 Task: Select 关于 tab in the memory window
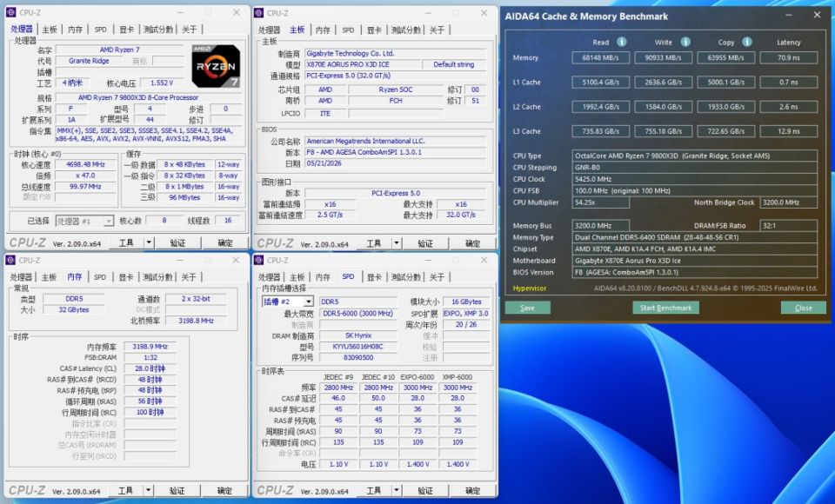(x=189, y=277)
